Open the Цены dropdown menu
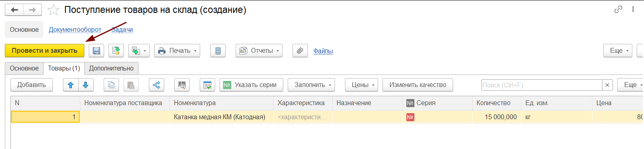Screen dimensions: 644x149 tap(362, 85)
